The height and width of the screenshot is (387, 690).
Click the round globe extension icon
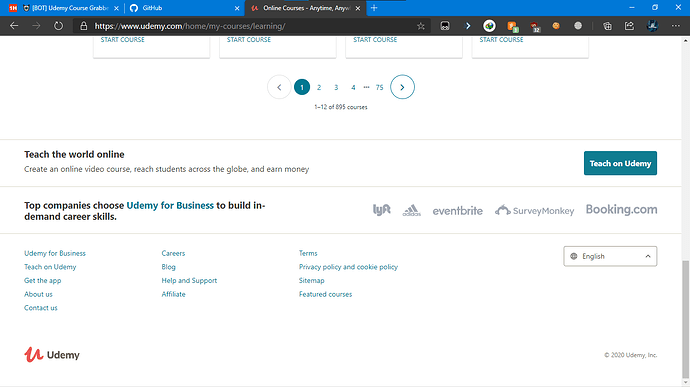489,26
